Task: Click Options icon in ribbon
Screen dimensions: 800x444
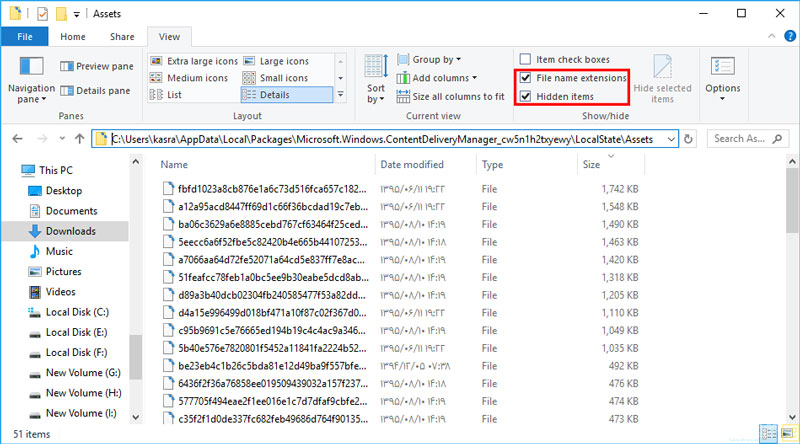Action: click(722, 70)
